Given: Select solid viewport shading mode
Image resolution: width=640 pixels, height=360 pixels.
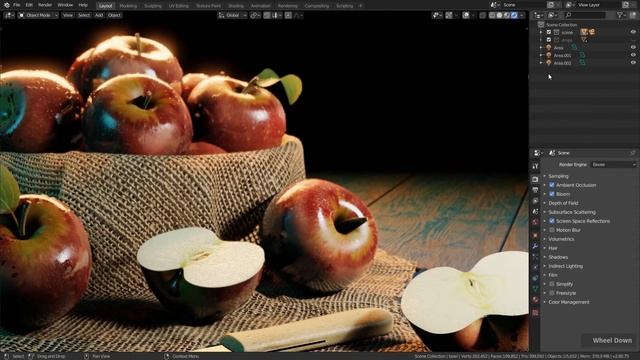Looking at the screenshot, I should (499, 15).
